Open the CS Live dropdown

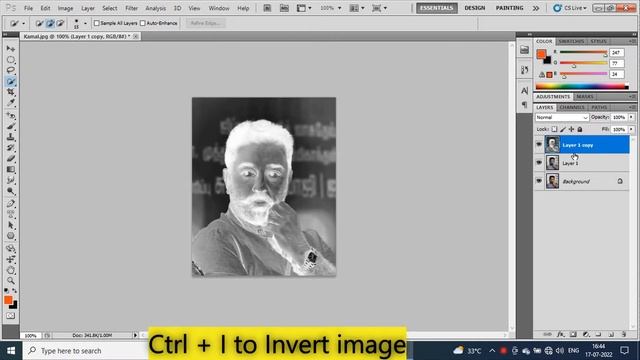point(570,8)
